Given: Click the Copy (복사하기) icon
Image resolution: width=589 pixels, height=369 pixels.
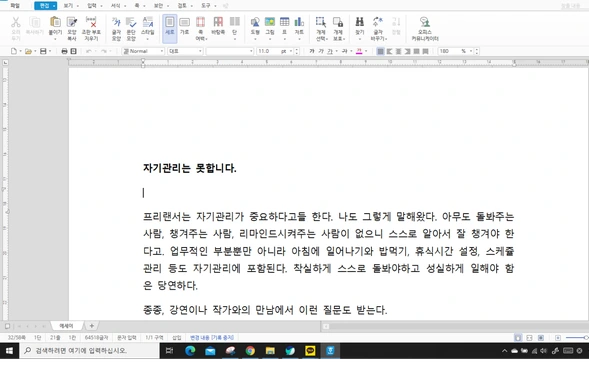Looking at the screenshot, I should point(35,23).
